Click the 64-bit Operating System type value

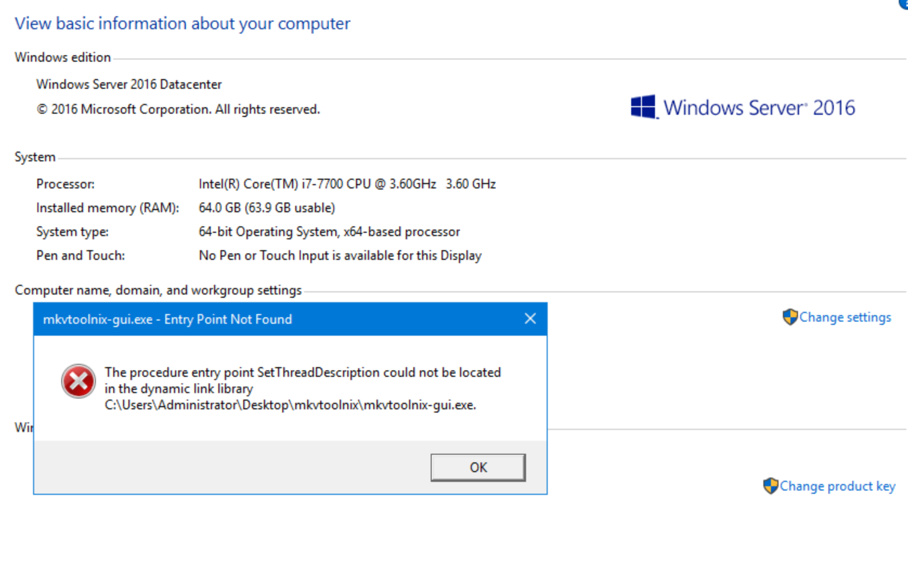click(329, 232)
